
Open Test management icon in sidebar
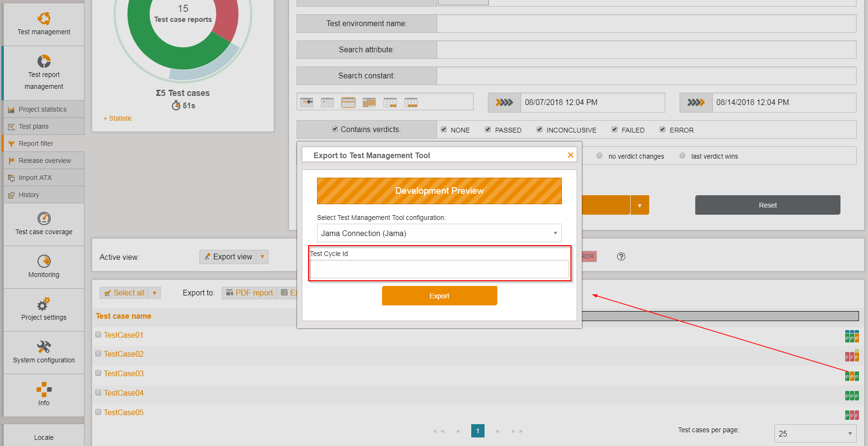pos(44,19)
